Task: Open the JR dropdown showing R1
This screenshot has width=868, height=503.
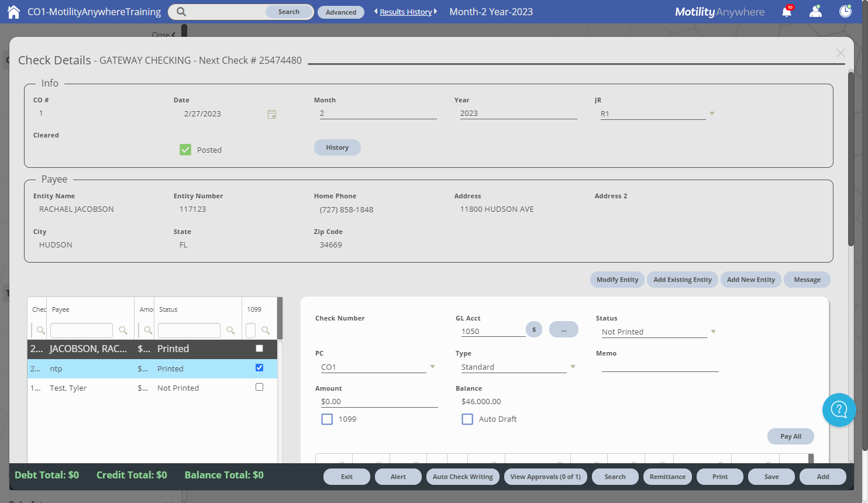Action: 712,113
